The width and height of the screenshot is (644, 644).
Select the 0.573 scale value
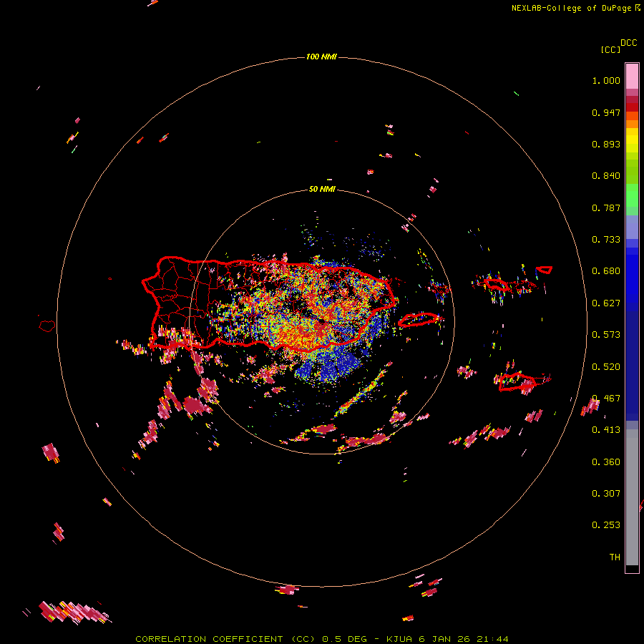pyautogui.click(x=606, y=335)
